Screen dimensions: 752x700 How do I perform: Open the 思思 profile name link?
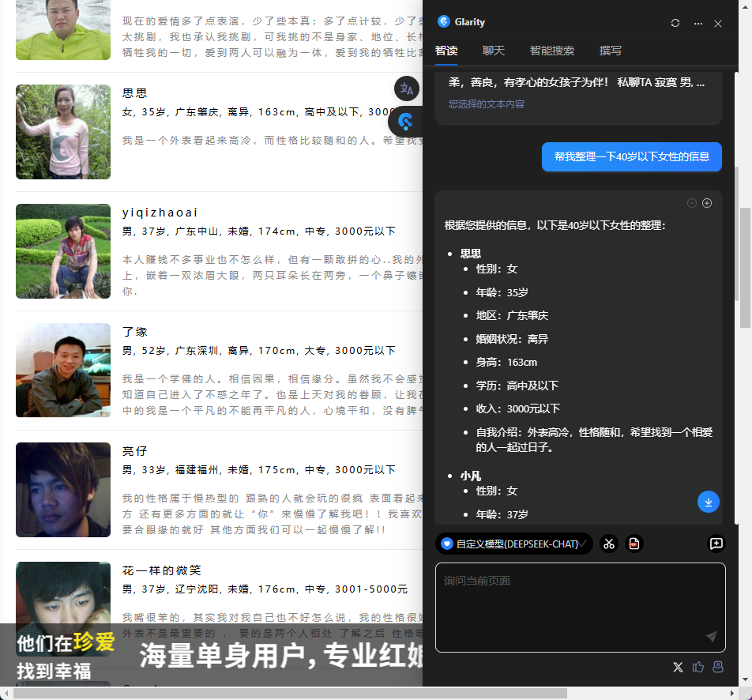[x=135, y=93]
